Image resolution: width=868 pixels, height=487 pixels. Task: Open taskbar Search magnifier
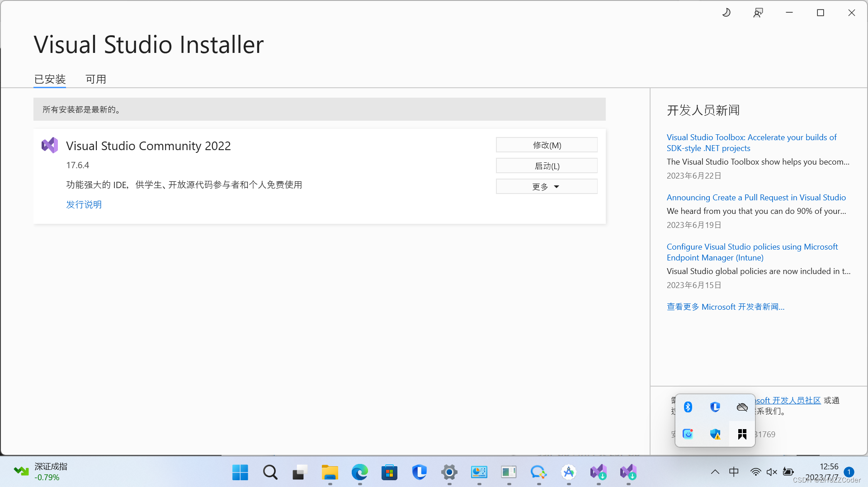click(270, 473)
